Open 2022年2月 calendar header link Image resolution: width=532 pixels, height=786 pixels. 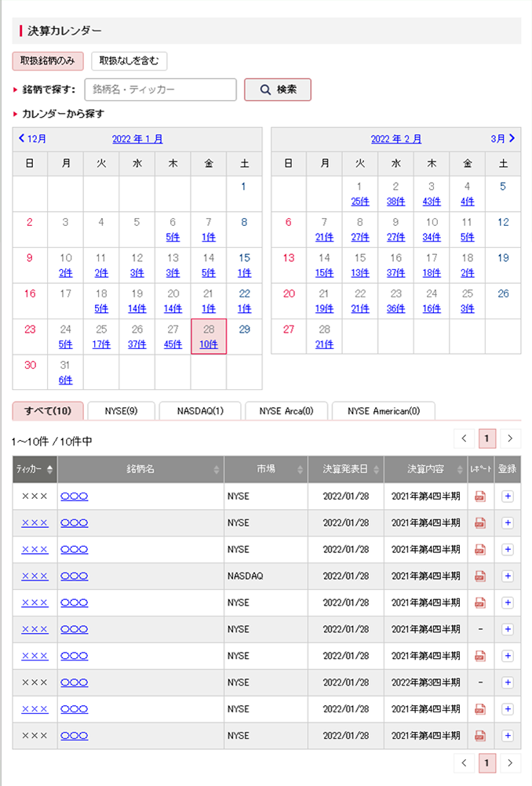[395, 139]
